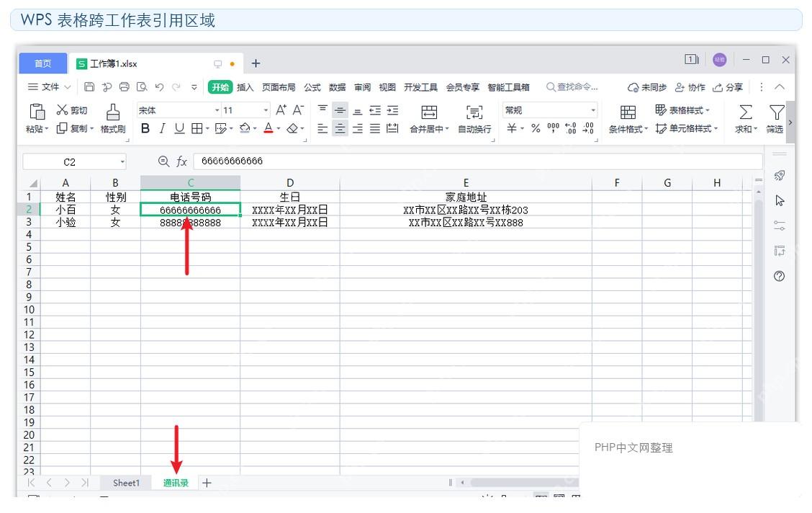
Task: Switch to the 公式 ribbon tab
Action: [x=312, y=87]
